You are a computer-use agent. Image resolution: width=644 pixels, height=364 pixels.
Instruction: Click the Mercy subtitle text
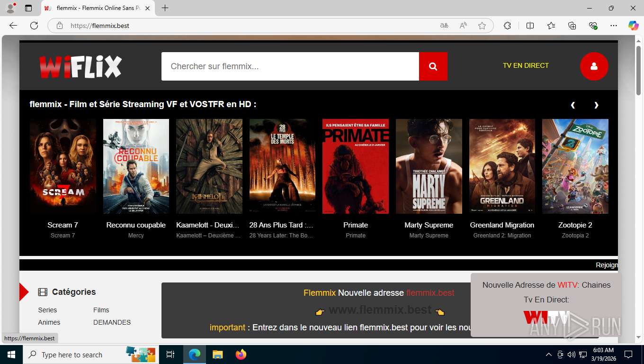pos(136,236)
